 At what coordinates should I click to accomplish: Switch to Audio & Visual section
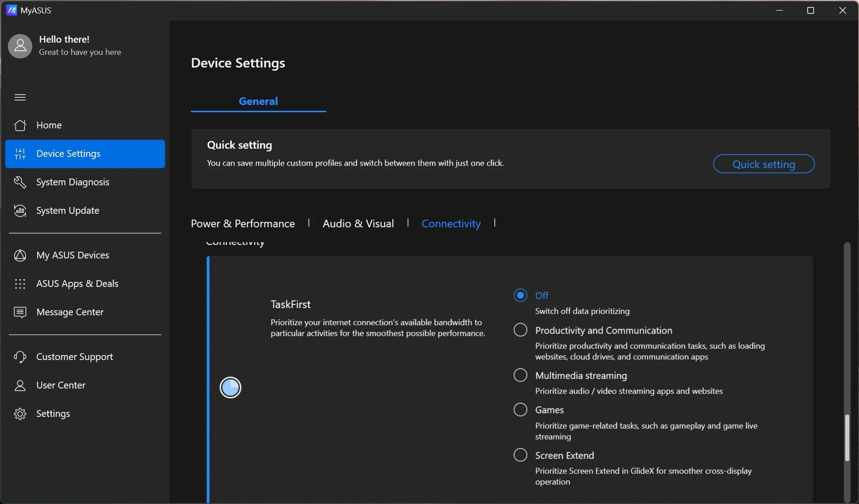click(358, 224)
